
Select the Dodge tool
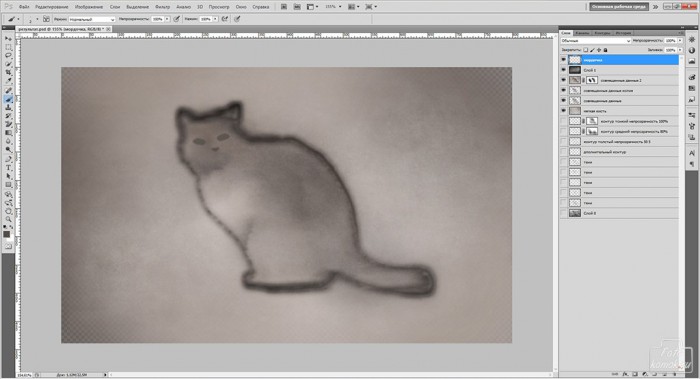tap(8, 150)
